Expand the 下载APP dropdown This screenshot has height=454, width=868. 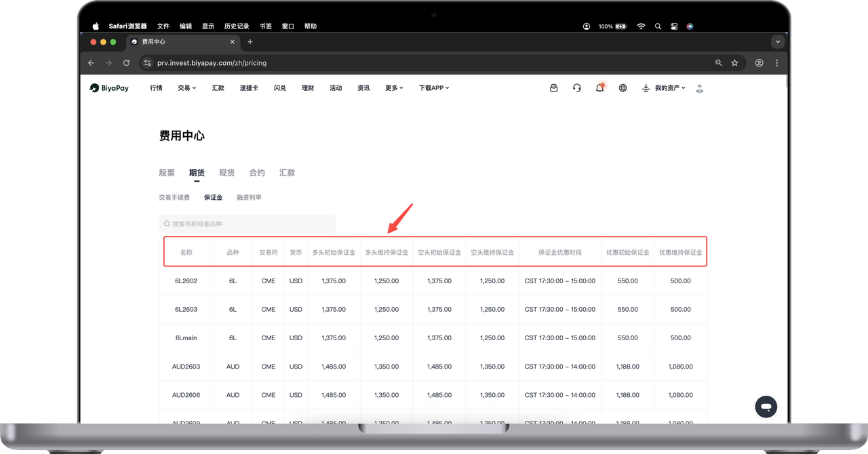pos(434,88)
